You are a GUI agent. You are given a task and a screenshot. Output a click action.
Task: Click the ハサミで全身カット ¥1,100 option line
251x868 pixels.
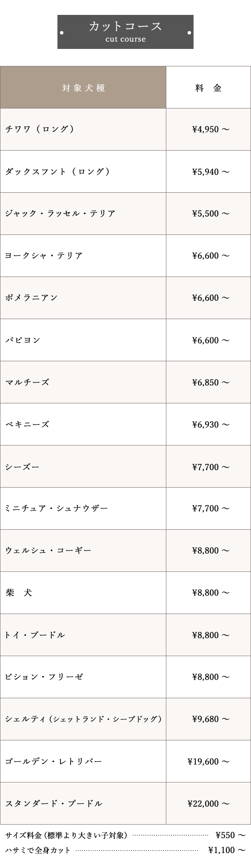125,850
